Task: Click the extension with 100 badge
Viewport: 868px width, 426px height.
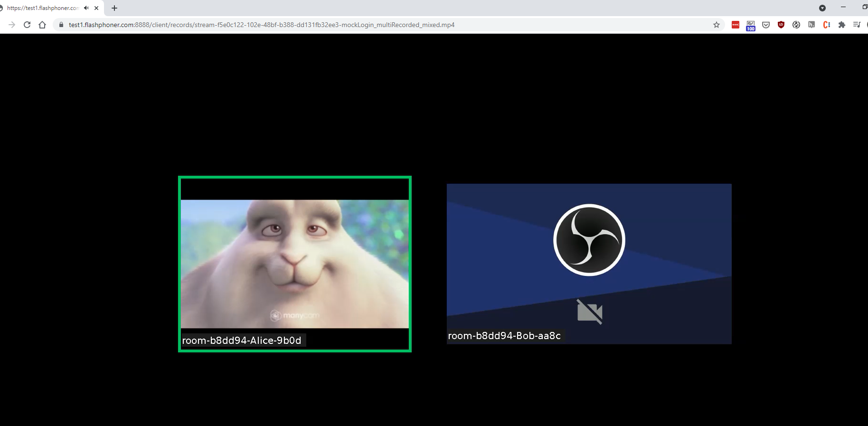Action: pyautogui.click(x=750, y=26)
